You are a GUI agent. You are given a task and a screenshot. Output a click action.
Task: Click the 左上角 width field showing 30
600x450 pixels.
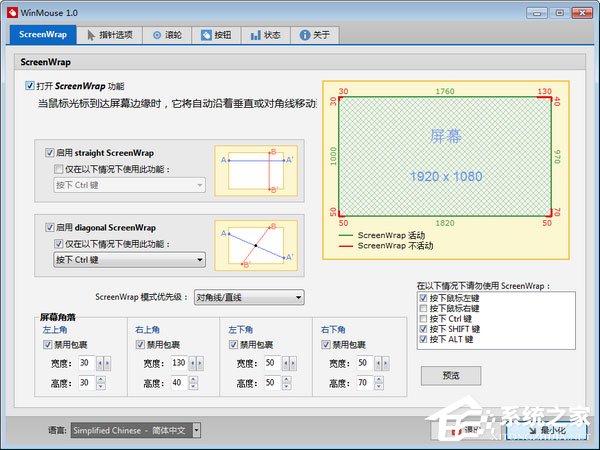tap(84, 362)
